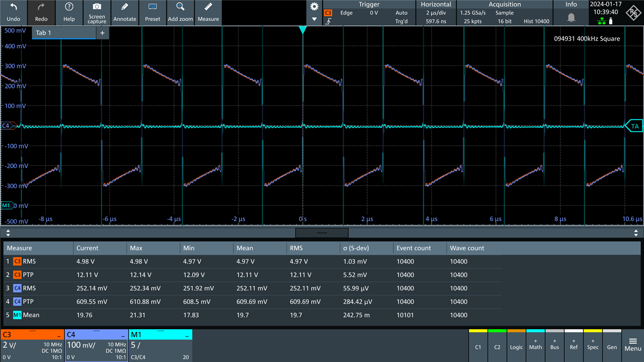Click the Undo arrow icon

(x=14, y=7)
